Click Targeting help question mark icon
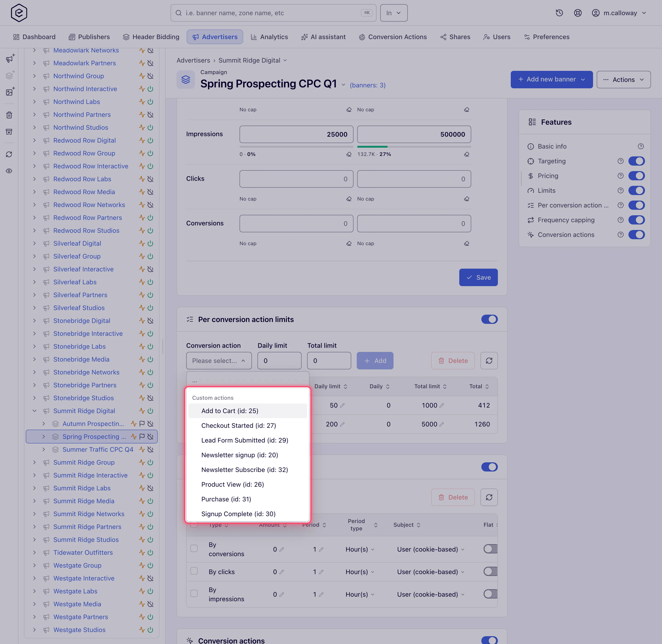 620,161
